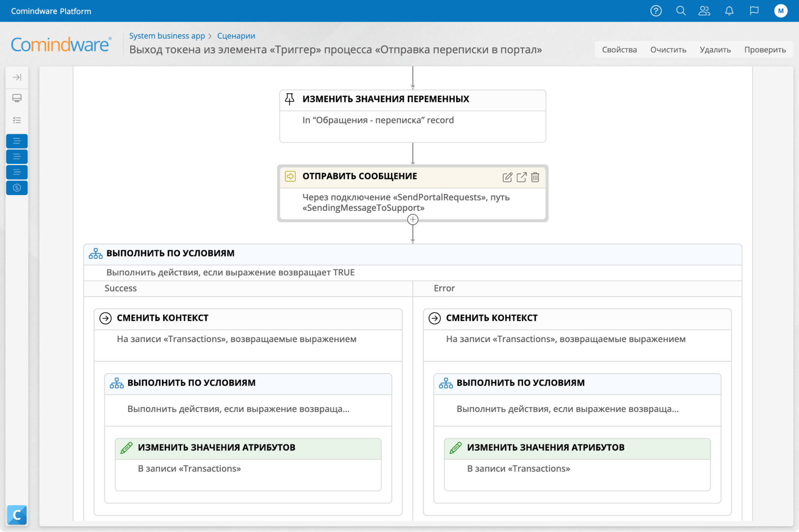
Task: Click the C icon at sidebar bottom
Action: click(17, 515)
